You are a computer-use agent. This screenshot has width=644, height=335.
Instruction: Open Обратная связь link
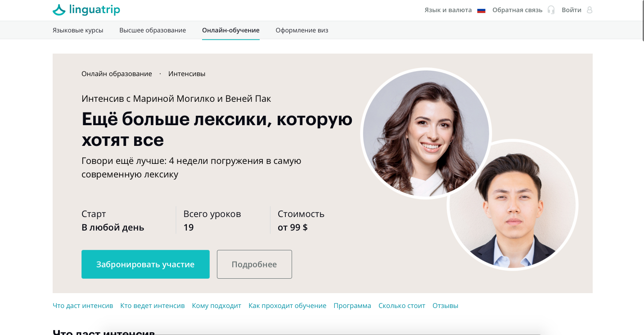(x=518, y=10)
